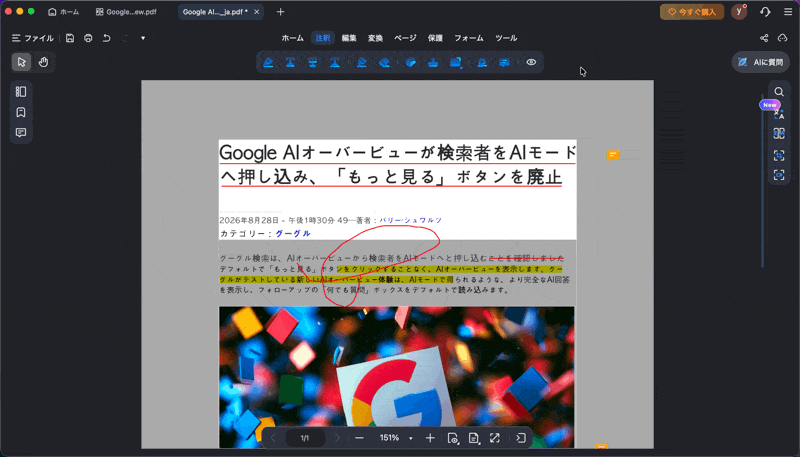Enter full screen mode icon
Screen dimensions: 800x457
pos(495,438)
